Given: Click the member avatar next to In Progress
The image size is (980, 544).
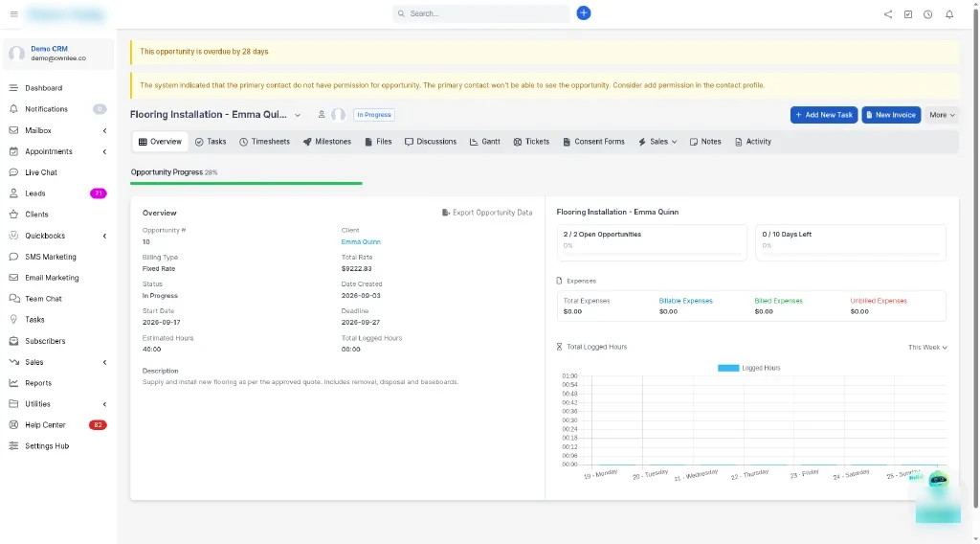Looking at the screenshot, I should coord(338,114).
